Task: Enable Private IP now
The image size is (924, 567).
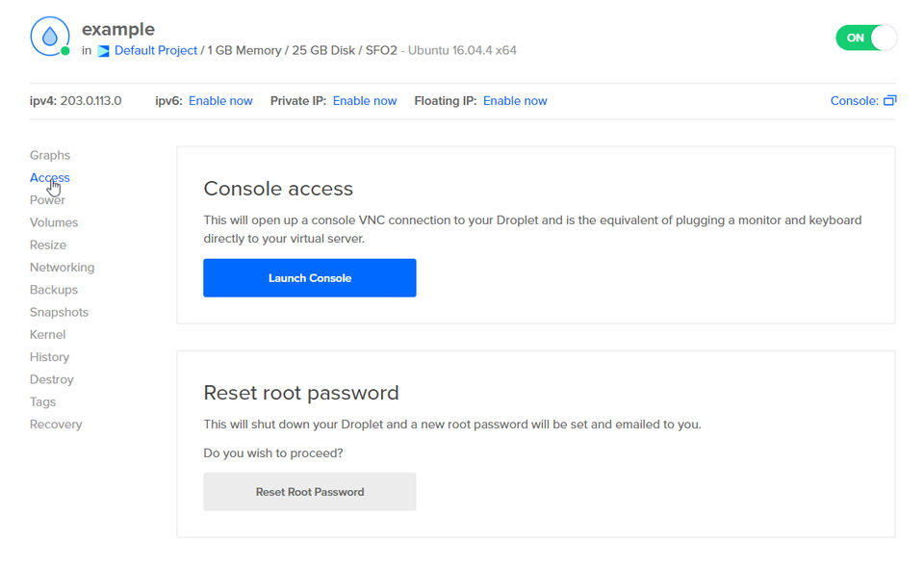Action: coord(365,100)
